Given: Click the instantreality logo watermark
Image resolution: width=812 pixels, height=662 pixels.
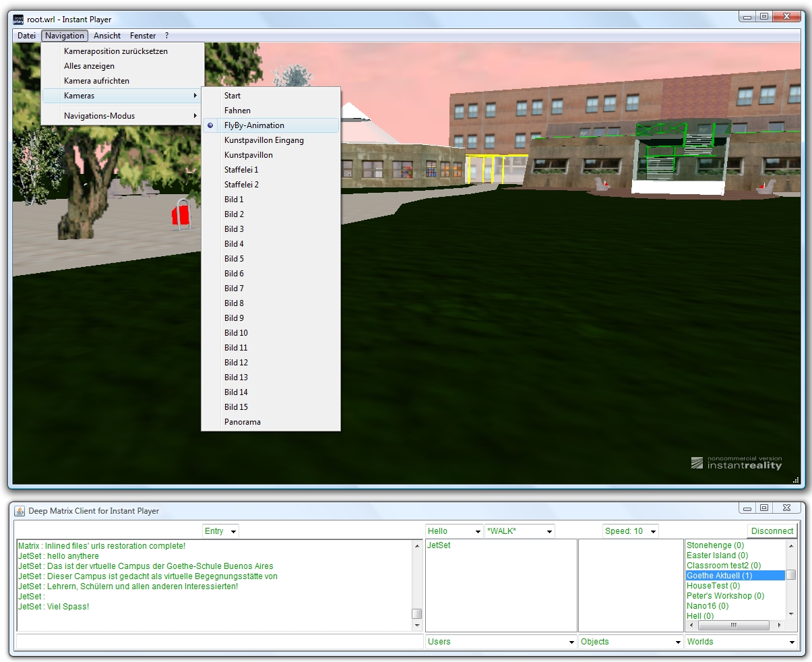Looking at the screenshot, I should coord(737,463).
